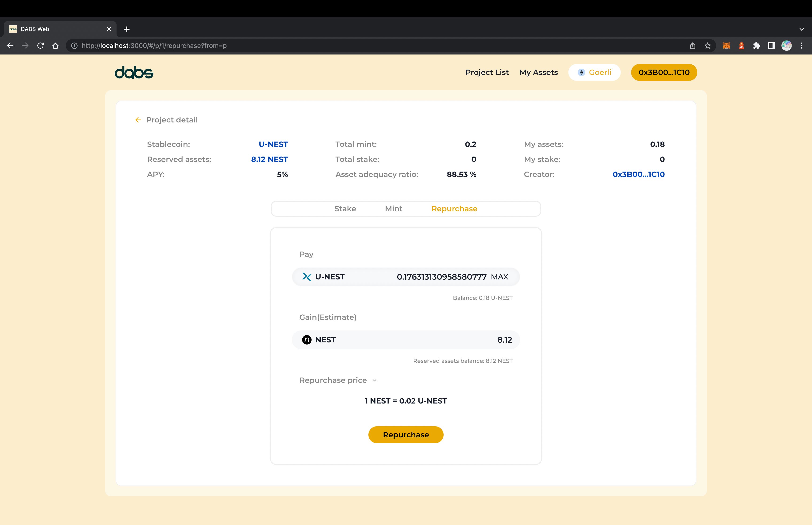Open the Project List menu
812x525 pixels.
point(487,72)
